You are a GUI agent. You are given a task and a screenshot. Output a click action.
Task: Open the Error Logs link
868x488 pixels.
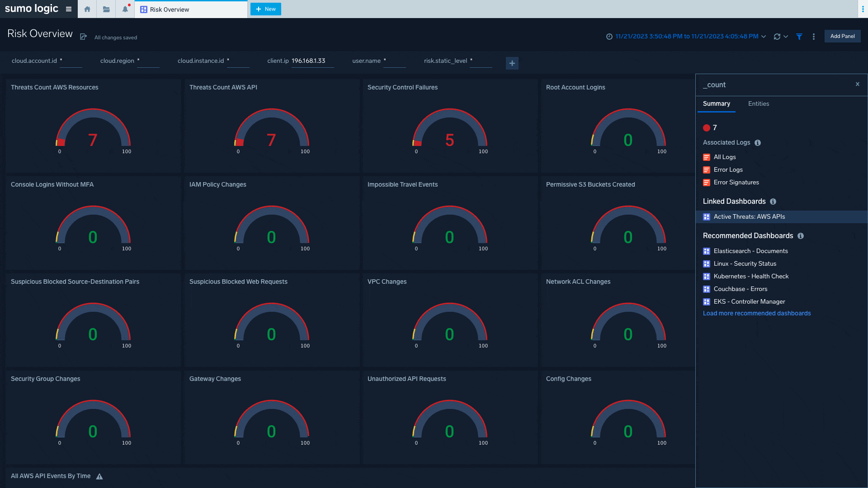tap(728, 170)
